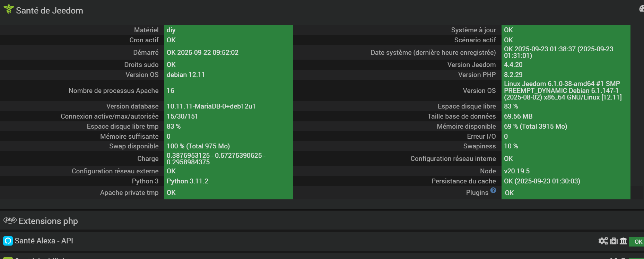Open Alexa plugin configuration gears icon
The height and width of the screenshot is (259, 644).
[603, 241]
